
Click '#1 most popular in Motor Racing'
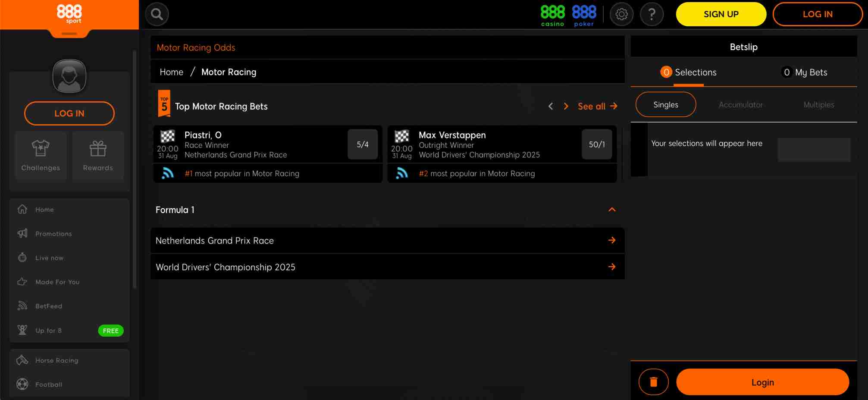(242, 173)
